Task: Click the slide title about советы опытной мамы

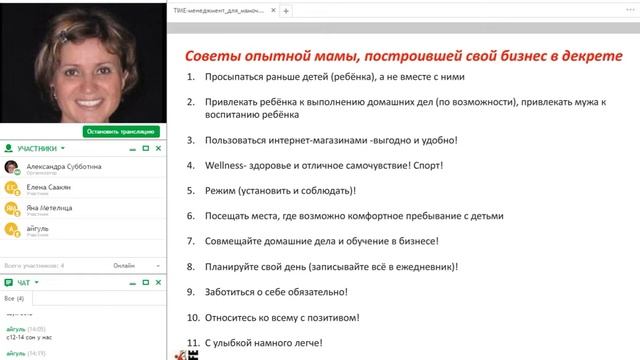Action: (x=404, y=56)
